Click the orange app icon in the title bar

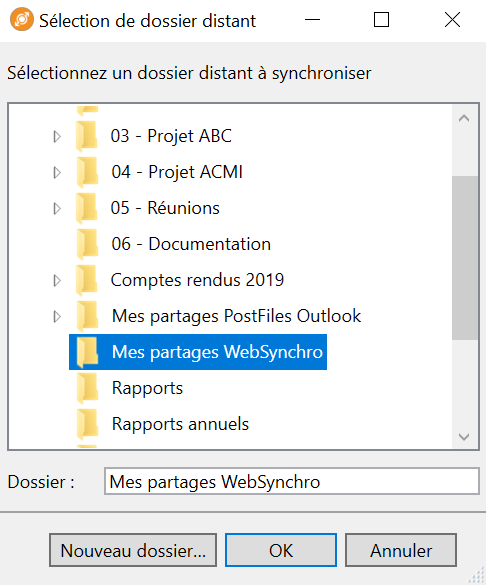(x=22, y=19)
